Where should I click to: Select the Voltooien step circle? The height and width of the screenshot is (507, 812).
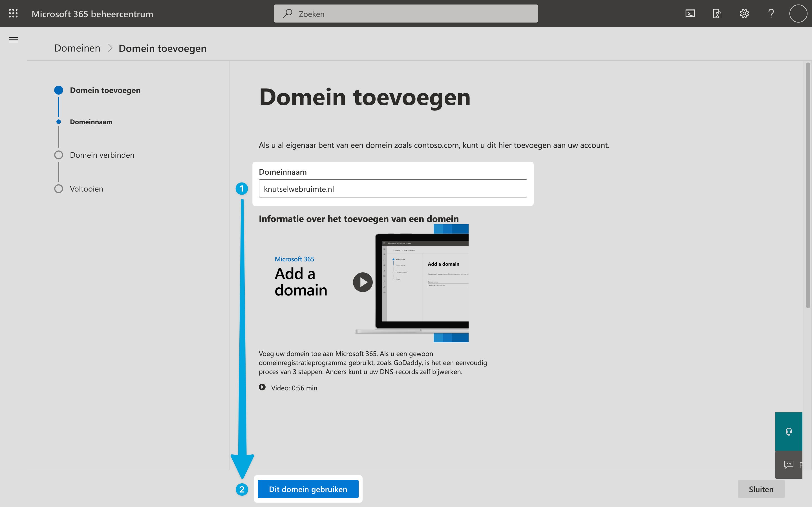59,188
